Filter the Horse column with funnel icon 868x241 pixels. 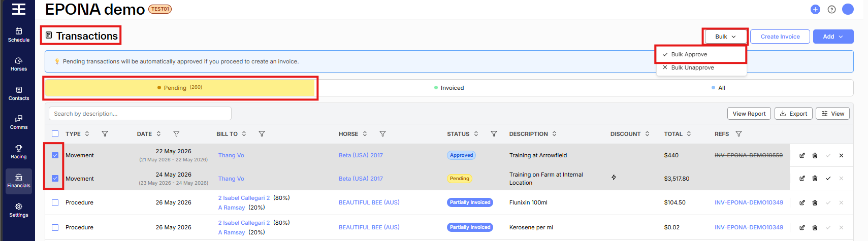coord(382,134)
